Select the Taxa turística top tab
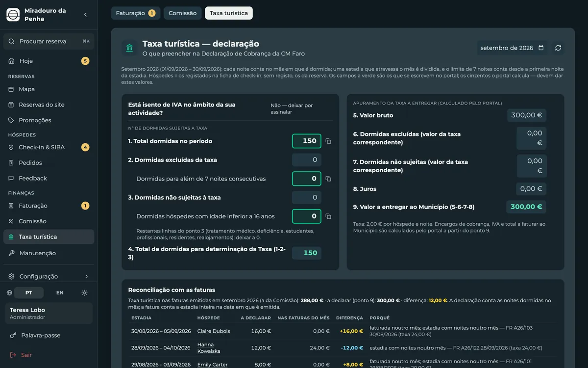This screenshot has width=588, height=368. [x=229, y=13]
